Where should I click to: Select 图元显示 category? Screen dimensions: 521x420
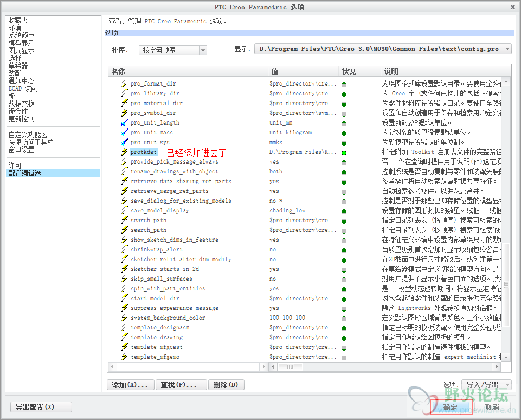coord(21,51)
